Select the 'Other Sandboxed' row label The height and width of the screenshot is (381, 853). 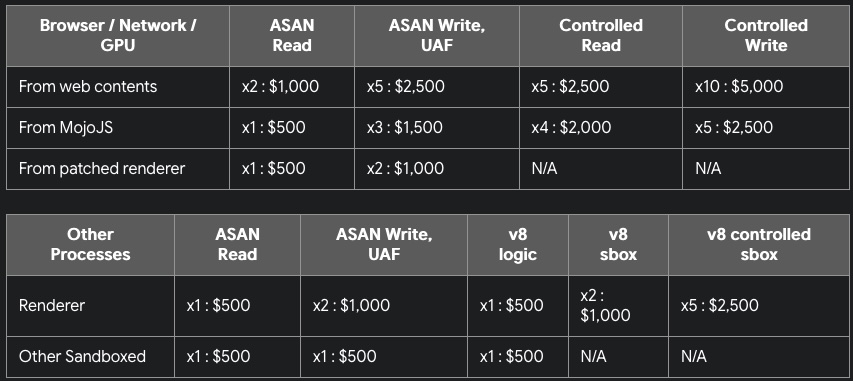(x=82, y=357)
